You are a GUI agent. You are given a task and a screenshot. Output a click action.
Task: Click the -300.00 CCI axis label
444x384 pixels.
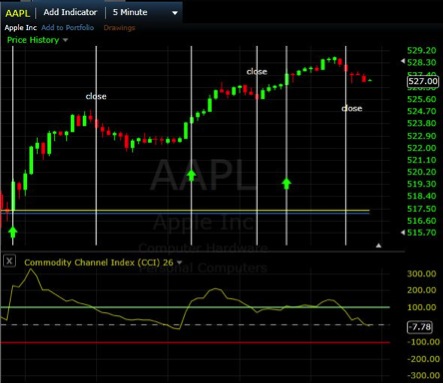423,376
